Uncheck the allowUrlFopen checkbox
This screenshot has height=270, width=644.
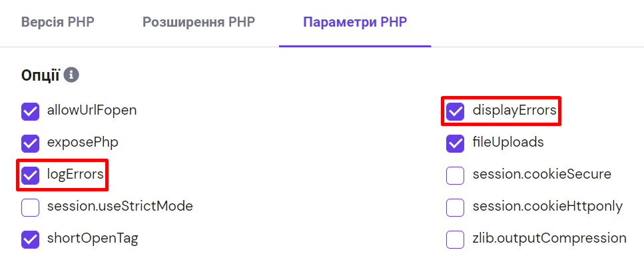tap(31, 111)
